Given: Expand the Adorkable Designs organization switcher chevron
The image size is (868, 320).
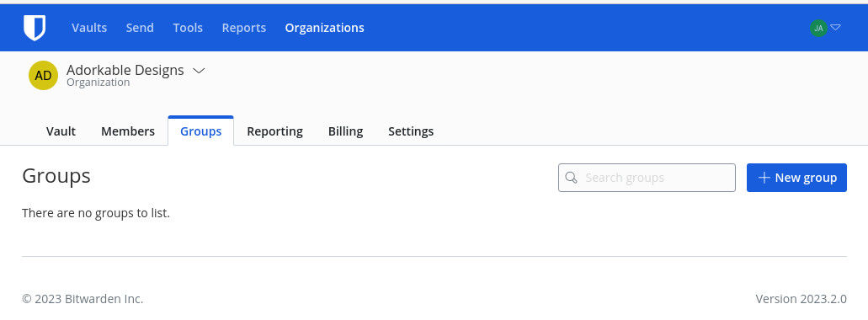Looking at the screenshot, I should [x=199, y=70].
